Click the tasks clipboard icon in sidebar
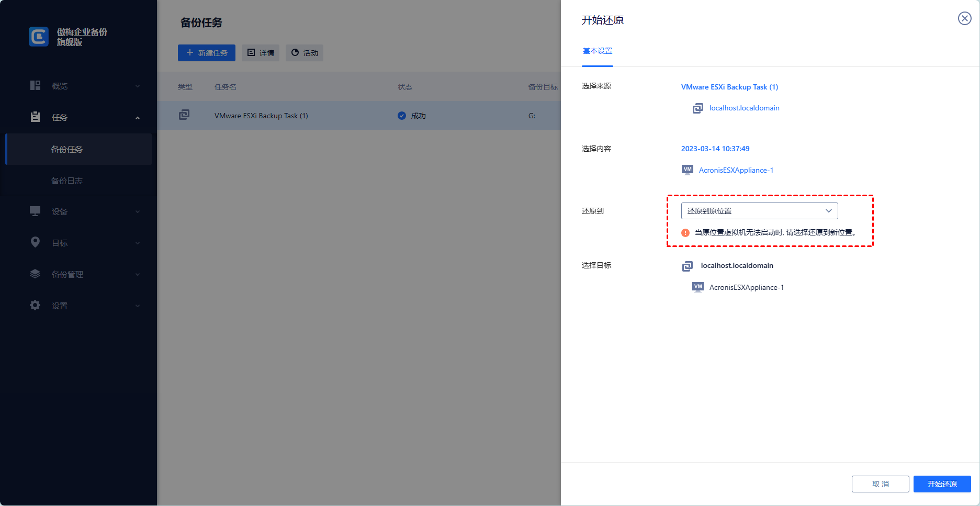This screenshot has width=980, height=506. [x=35, y=117]
